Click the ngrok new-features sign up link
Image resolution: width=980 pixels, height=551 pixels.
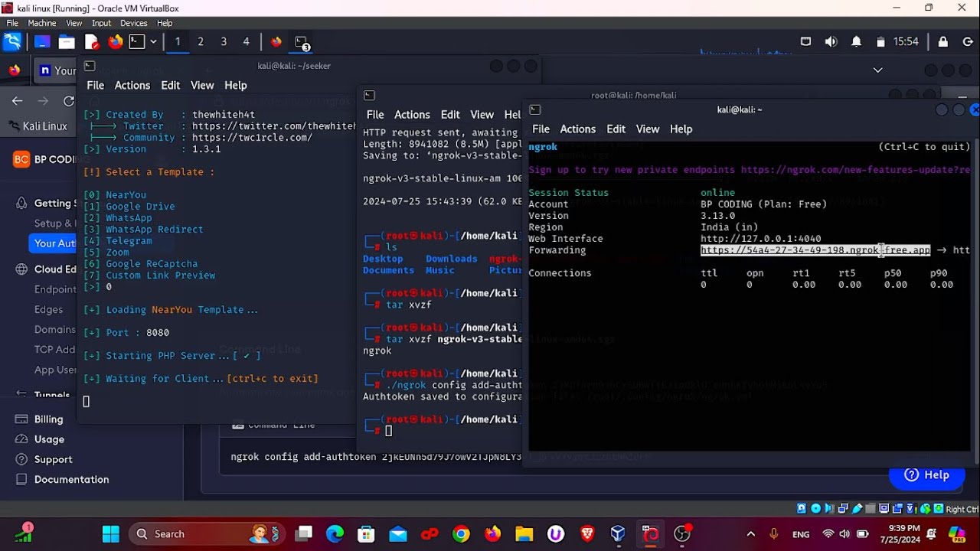click(855, 170)
